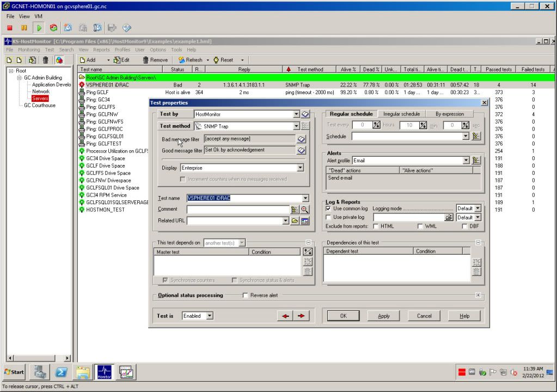Viewport: 557px width, 392px height.
Task: Click folder tree horizontal scrollbar right arrow
Action: pyautogui.click(x=67, y=358)
